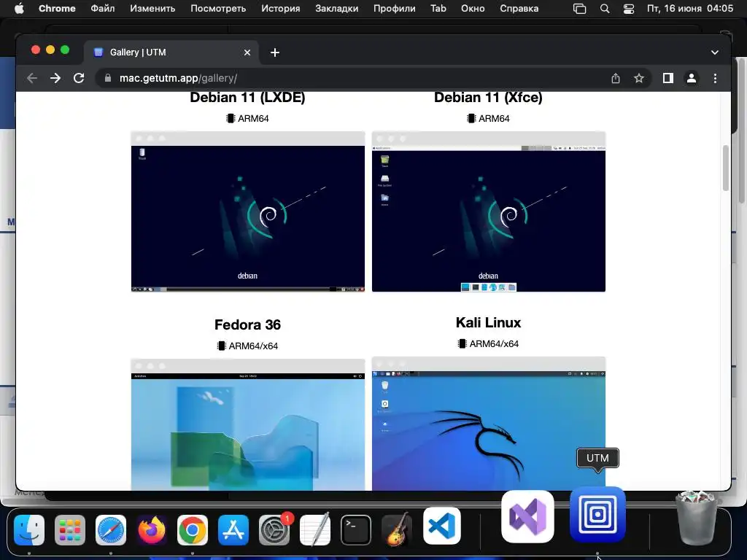
Task: Launch Terminal from the Dock
Action: point(356,529)
